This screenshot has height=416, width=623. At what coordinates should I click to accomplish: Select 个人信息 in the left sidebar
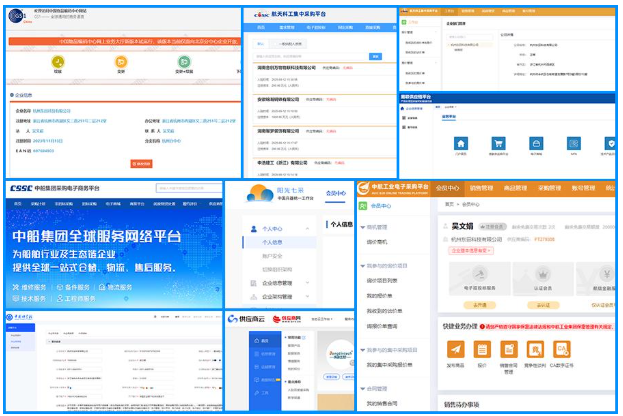pyautogui.click(x=272, y=242)
